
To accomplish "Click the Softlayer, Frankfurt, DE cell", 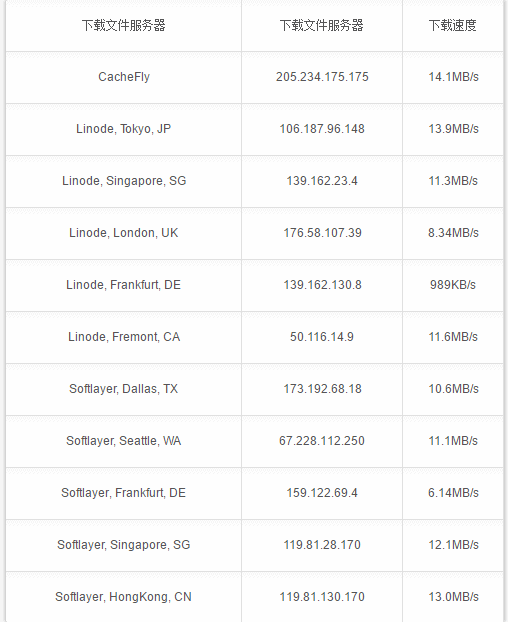I will coord(124,493).
